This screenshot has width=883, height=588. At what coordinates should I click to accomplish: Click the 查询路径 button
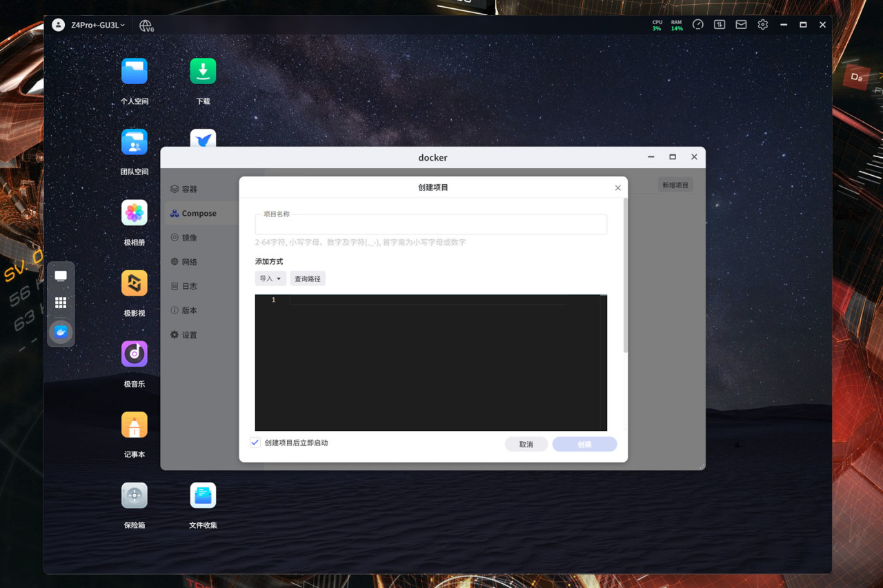(308, 278)
